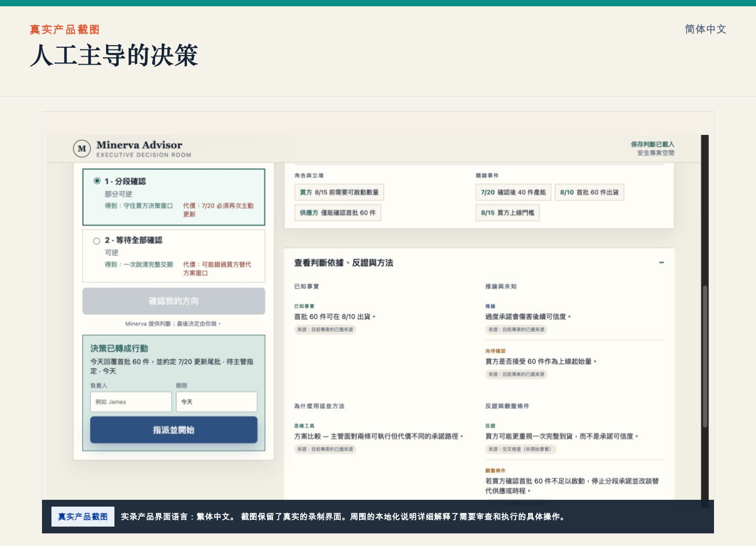Click the text 首批 60 件可在 8/10 出貨
The image size is (756, 546).
[335, 317]
